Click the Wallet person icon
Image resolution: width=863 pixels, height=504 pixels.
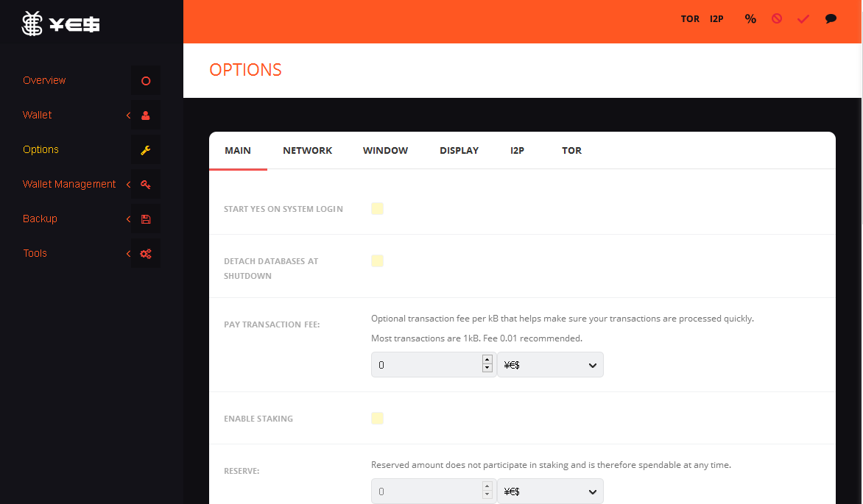pos(146,116)
